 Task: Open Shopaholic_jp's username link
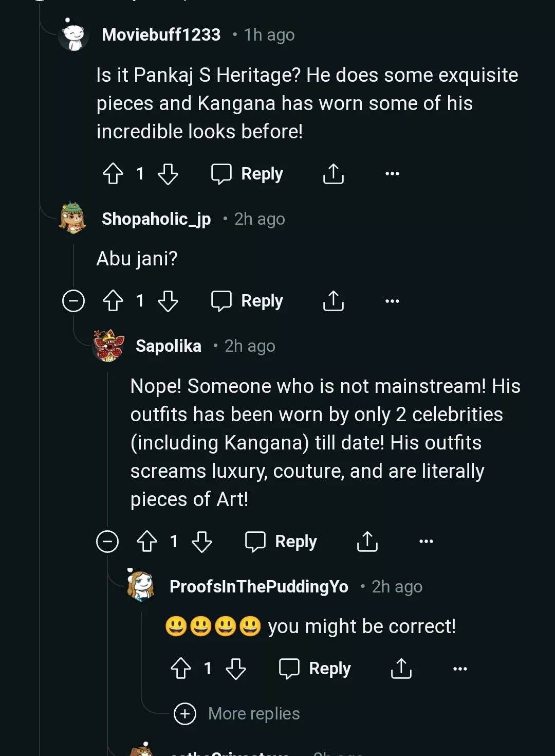pyautogui.click(x=156, y=219)
